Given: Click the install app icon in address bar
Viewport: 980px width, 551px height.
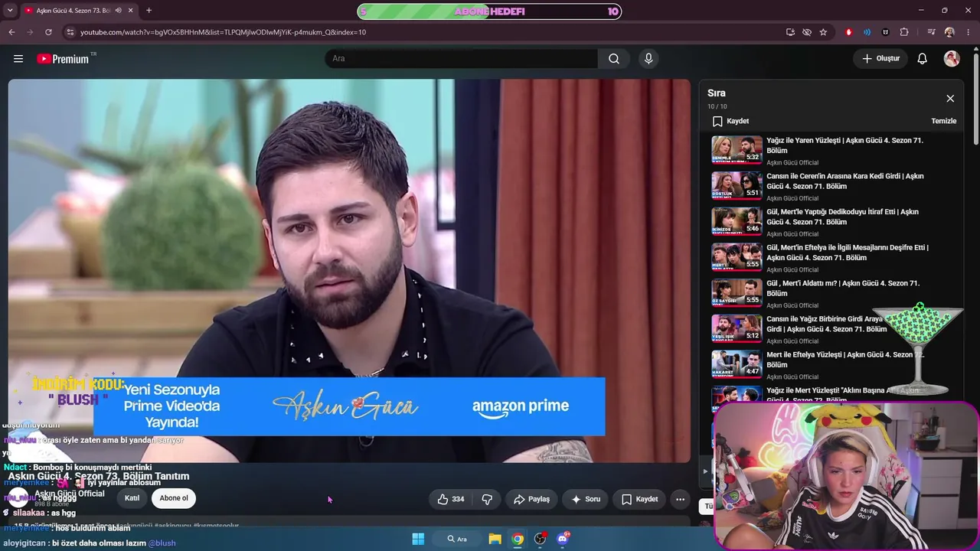Looking at the screenshot, I should tap(790, 32).
